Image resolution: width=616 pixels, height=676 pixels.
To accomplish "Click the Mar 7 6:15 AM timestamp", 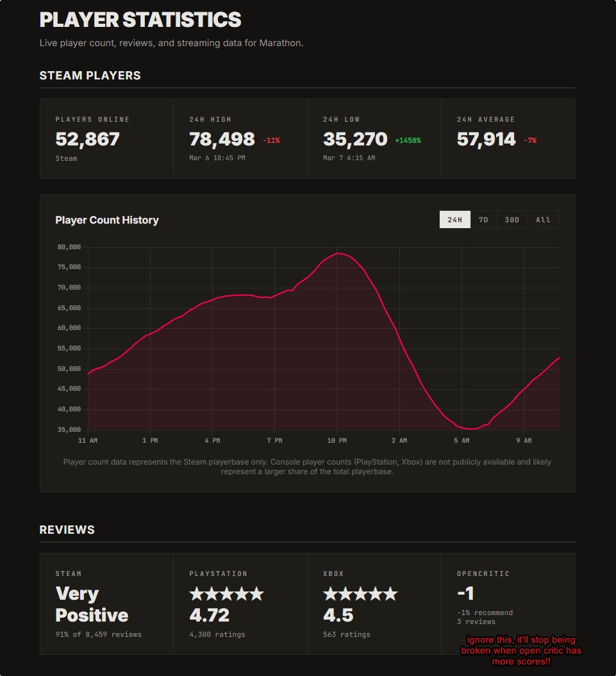I will point(349,158).
